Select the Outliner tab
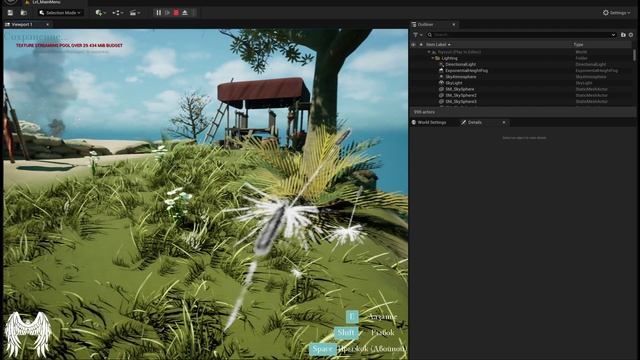The image size is (640, 360). coord(425,24)
